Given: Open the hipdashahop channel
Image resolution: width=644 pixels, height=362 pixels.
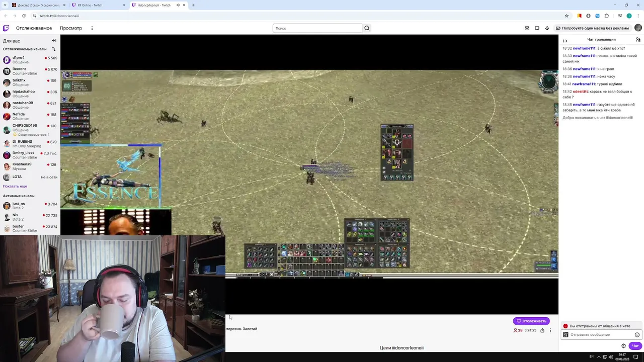Looking at the screenshot, I should 30,94.
